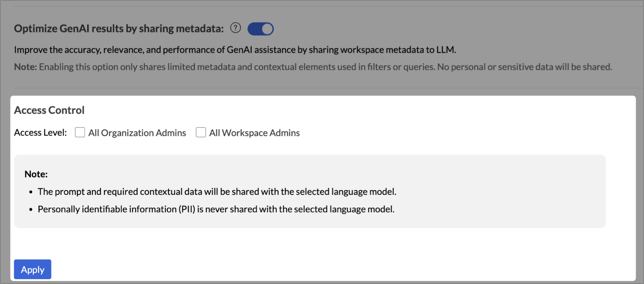Image resolution: width=644 pixels, height=284 pixels.
Task: Click the bullet dot before 'The prompt'
Action: coord(31,192)
